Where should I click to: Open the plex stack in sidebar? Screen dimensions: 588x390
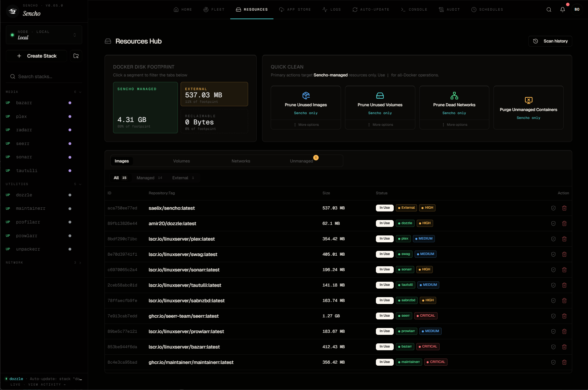[x=44, y=117]
